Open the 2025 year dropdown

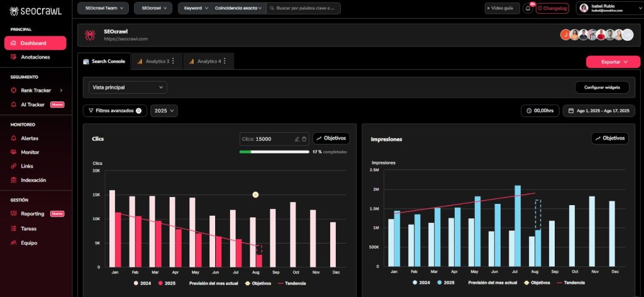click(164, 111)
